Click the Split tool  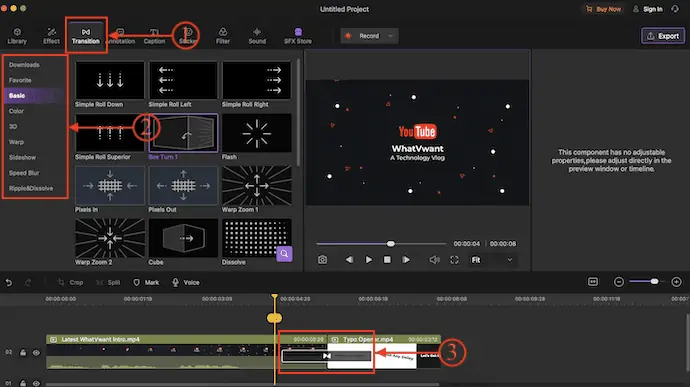click(x=108, y=282)
